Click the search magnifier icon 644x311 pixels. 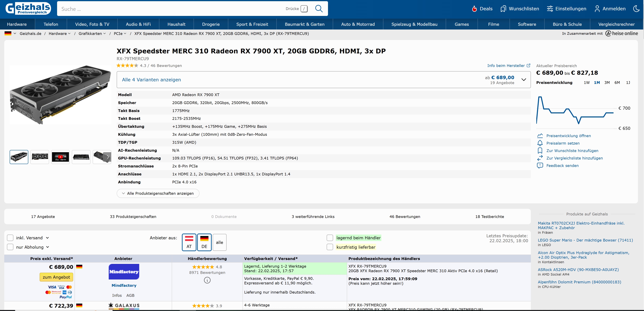point(319,9)
